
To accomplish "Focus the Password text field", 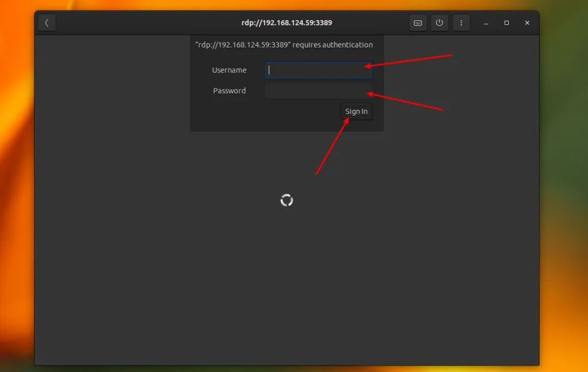I will [318, 91].
